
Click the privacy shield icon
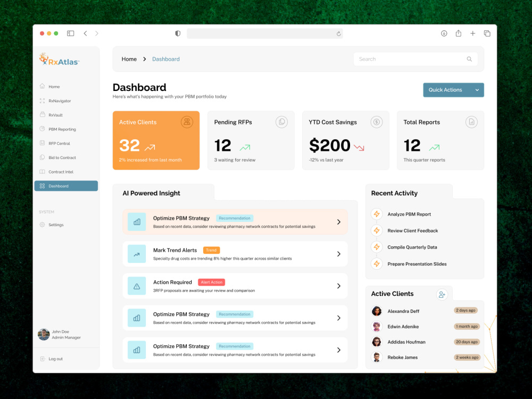(x=178, y=33)
